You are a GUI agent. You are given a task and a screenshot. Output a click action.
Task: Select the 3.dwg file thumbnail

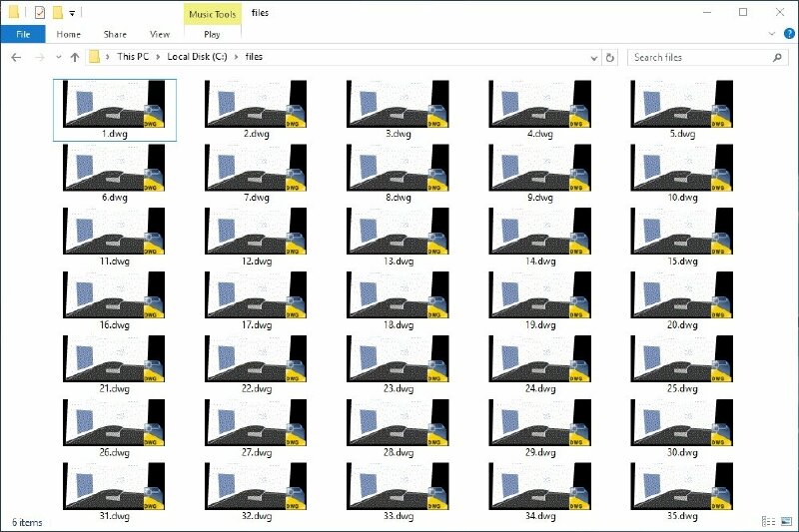tap(398, 104)
